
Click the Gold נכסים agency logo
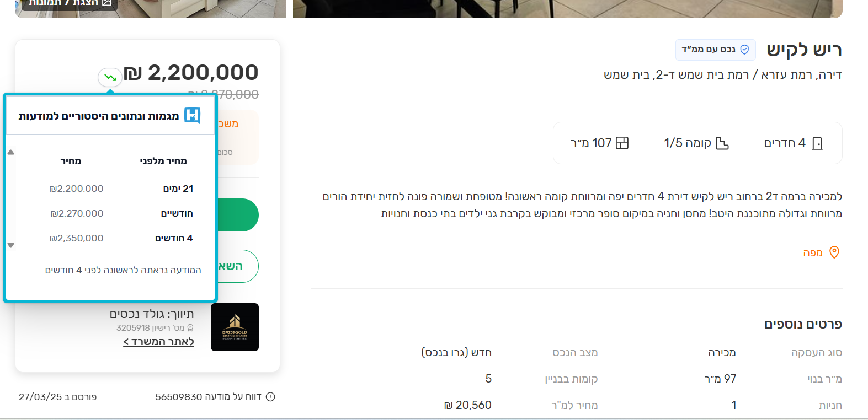click(x=235, y=327)
